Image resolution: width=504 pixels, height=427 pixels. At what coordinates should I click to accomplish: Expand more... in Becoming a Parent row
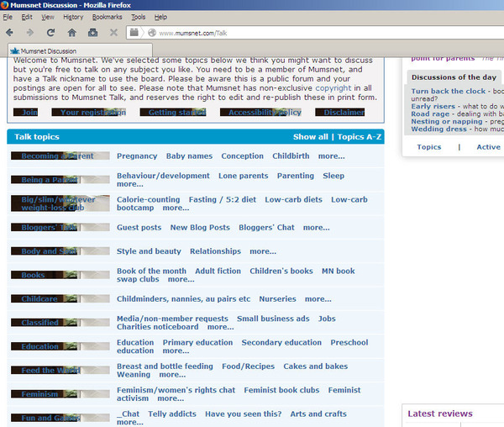point(332,156)
